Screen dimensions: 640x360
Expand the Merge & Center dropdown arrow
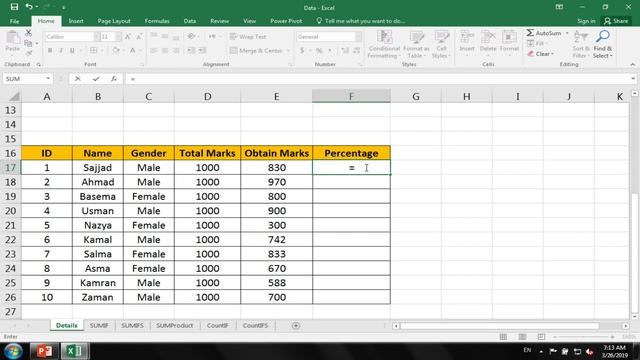click(x=288, y=51)
